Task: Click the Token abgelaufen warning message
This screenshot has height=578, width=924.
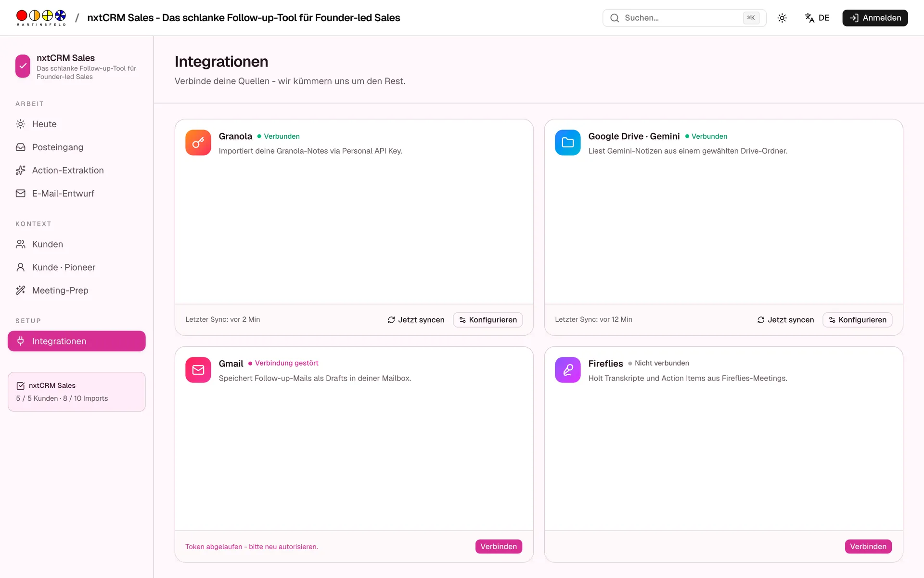Action: [x=252, y=547]
